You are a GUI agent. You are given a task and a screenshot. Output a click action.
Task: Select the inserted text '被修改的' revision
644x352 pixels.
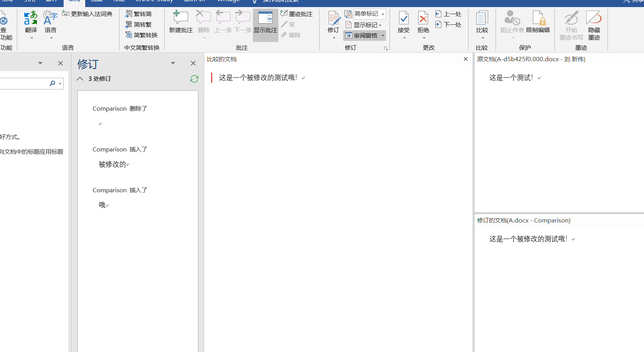coord(112,164)
